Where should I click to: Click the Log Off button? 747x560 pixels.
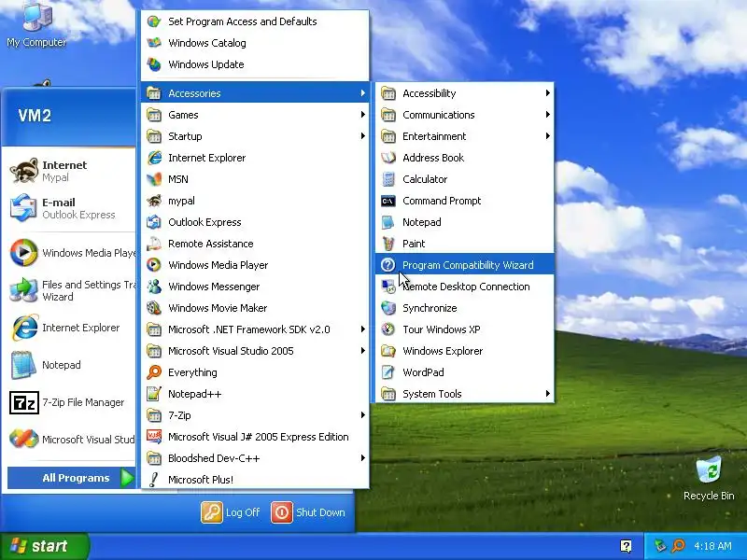pos(231,512)
